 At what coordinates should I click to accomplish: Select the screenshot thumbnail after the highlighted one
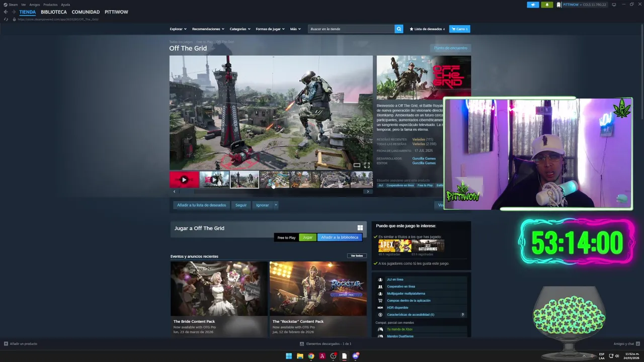point(275,179)
